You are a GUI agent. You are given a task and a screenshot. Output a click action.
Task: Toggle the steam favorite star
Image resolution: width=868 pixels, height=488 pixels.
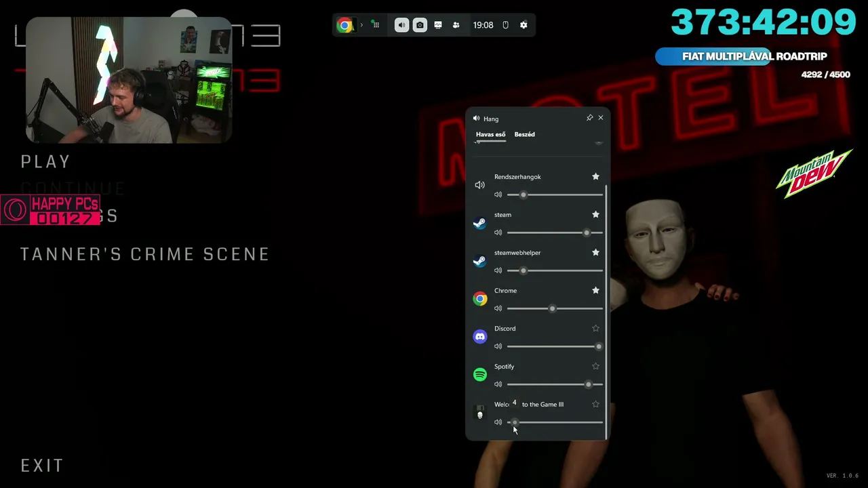tap(595, 215)
